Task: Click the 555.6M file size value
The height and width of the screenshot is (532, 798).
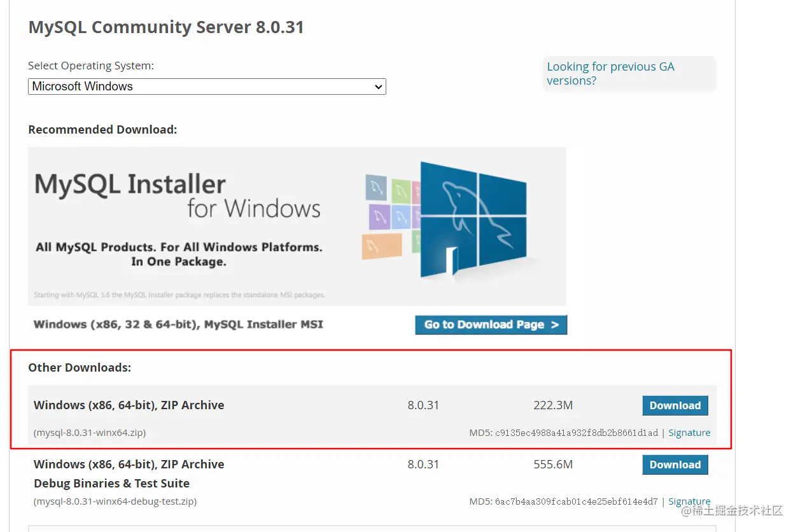Action: click(553, 465)
